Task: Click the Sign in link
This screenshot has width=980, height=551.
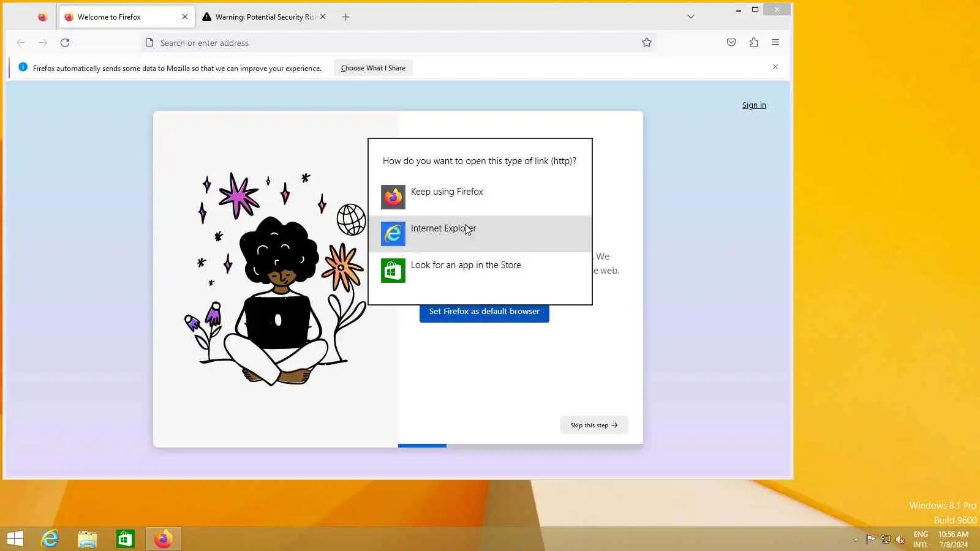Action: (x=754, y=105)
